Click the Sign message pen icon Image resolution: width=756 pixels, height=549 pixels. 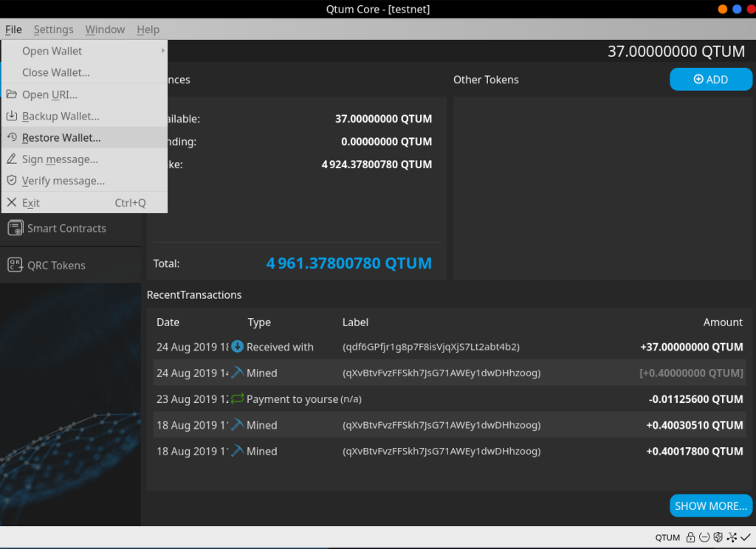coord(12,159)
